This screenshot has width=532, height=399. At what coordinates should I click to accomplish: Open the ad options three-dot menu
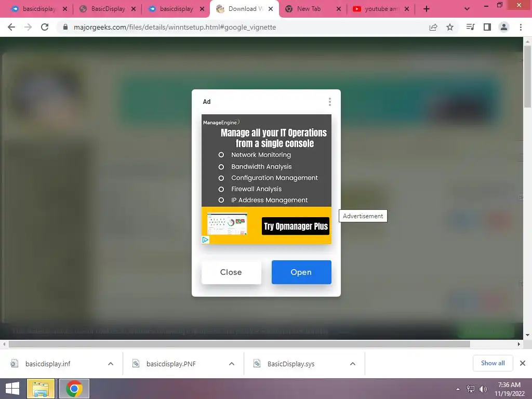(x=330, y=102)
